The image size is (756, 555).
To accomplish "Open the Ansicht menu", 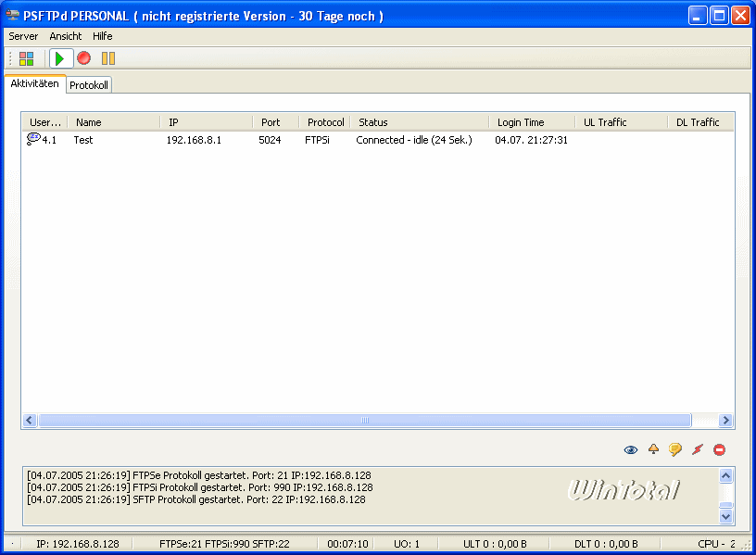I will (x=66, y=36).
